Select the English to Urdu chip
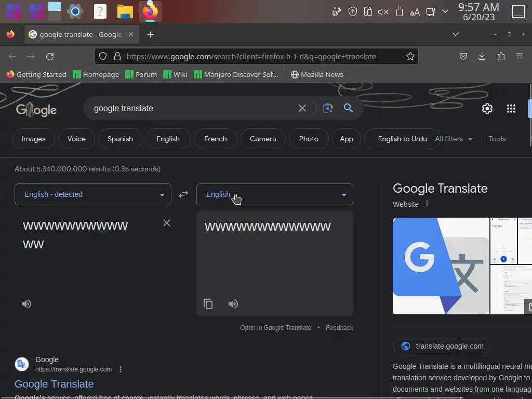Screen dimensions: 532x399 pyautogui.click(x=402, y=139)
